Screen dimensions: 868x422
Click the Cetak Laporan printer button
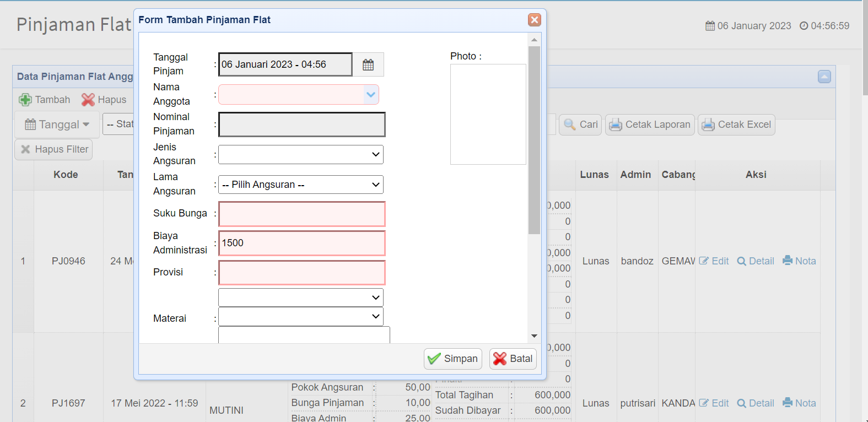tap(650, 125)
